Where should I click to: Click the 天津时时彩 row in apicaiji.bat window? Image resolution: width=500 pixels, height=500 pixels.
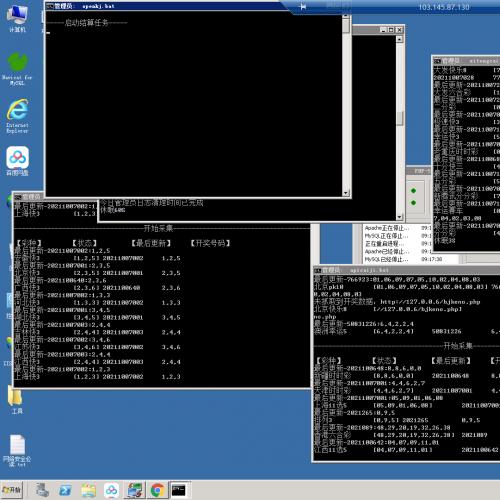coord(407,391)
